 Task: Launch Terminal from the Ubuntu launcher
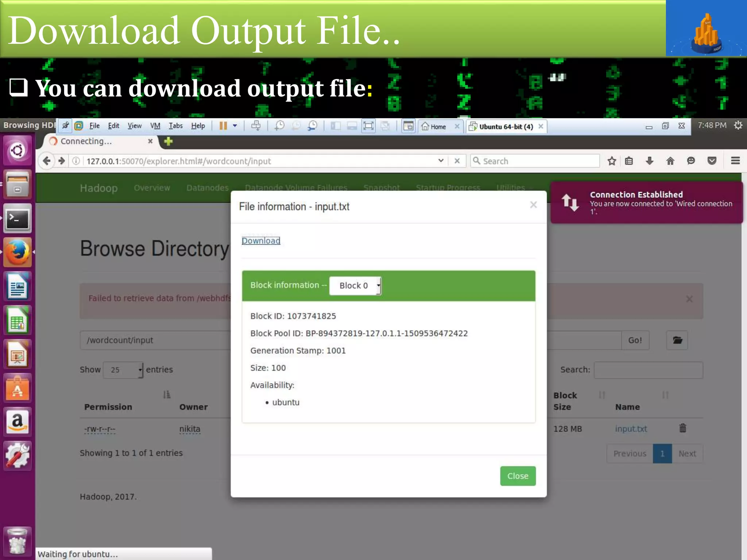click(x=17, y=218)
